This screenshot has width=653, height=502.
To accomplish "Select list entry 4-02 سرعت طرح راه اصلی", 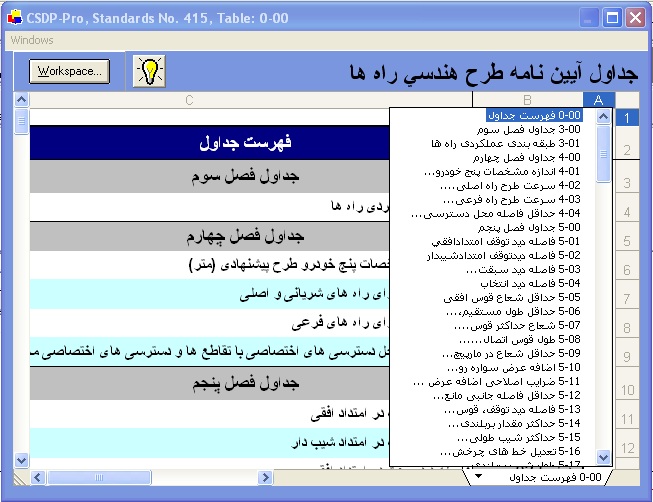I will pyautogui.click(x=510, y=186).
